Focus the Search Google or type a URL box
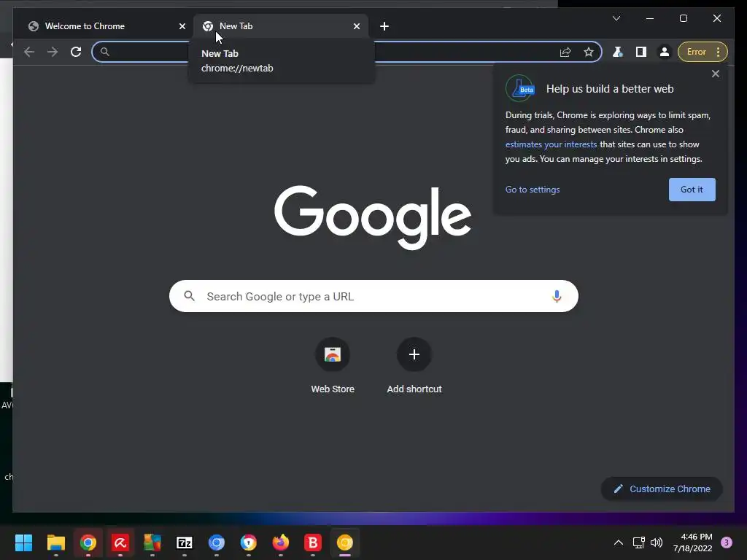 (373, 296)
